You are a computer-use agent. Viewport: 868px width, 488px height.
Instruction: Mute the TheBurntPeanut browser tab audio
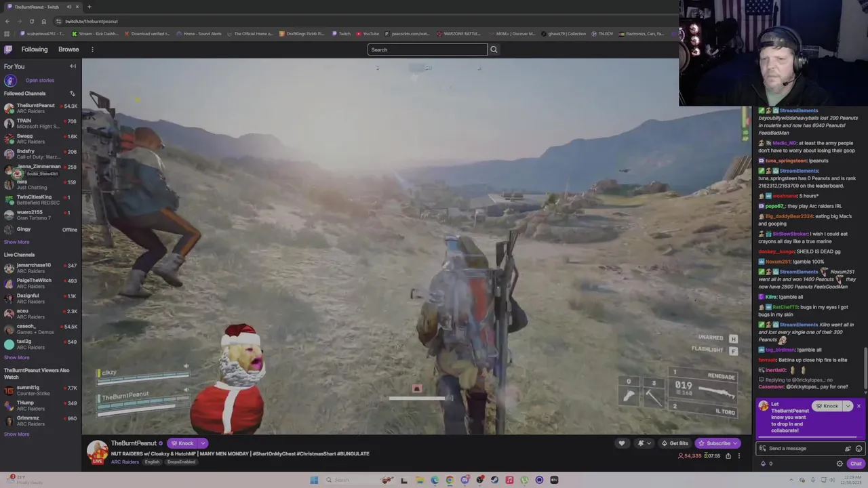(69, 7)
